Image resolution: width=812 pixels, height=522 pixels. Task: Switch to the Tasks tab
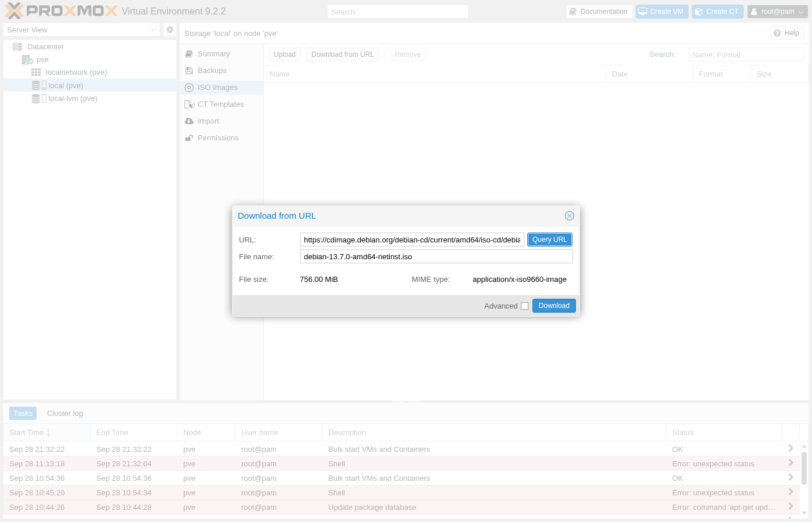pos(23,413)
